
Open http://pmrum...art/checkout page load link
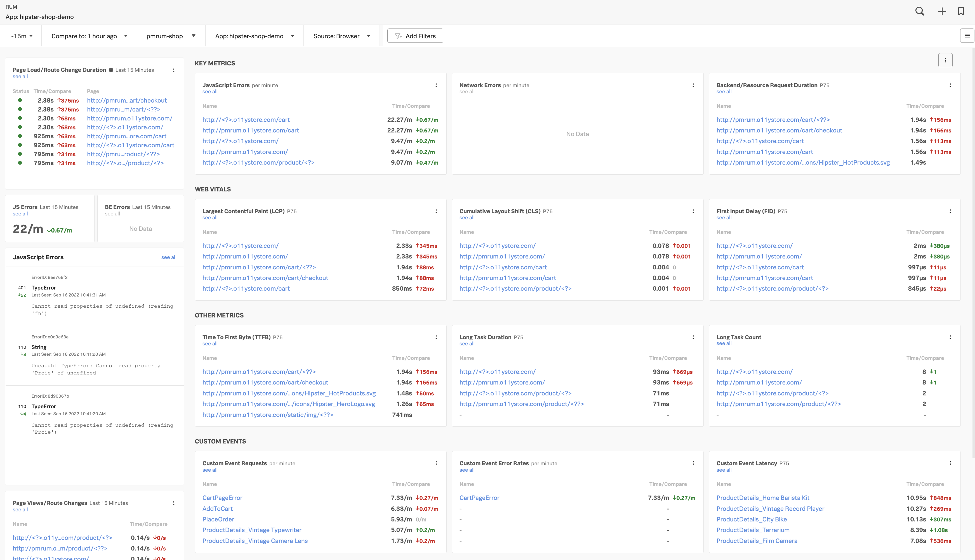click(127, 100)
